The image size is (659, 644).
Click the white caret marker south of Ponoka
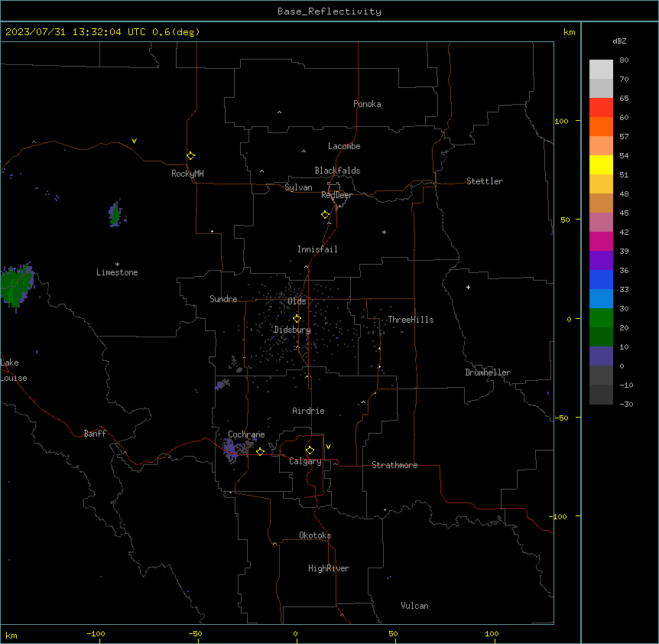pos(280,112)
